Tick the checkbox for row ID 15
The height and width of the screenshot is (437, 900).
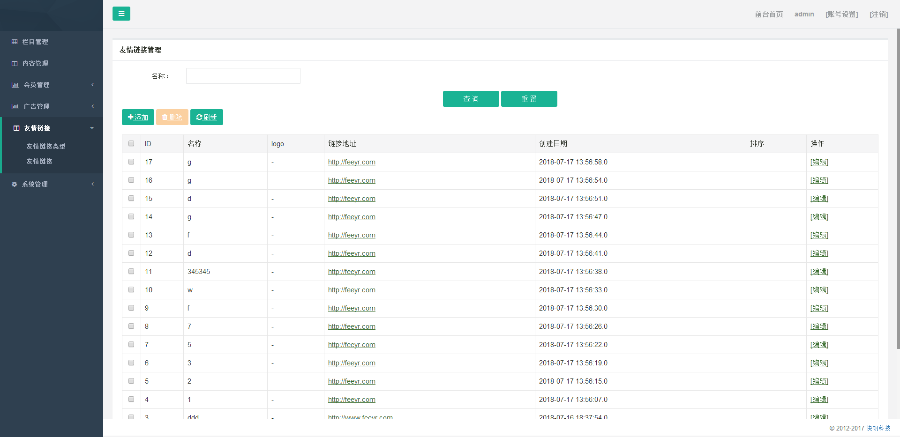click(131, 198)
